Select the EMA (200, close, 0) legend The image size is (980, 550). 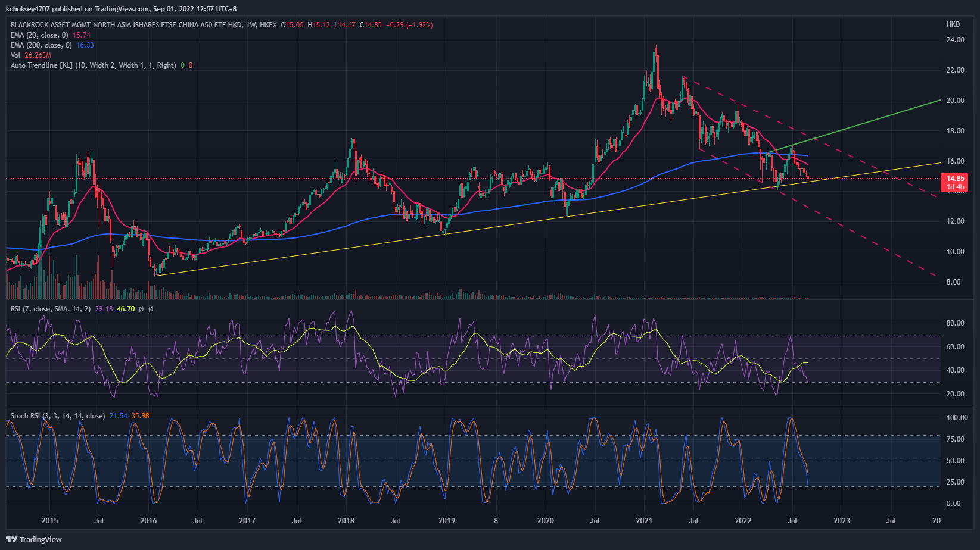[41, 45]
